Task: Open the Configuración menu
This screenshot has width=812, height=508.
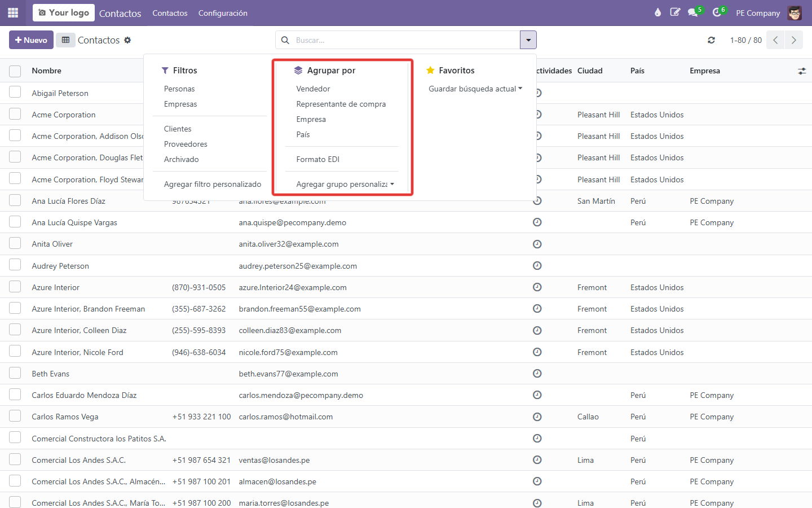Action: tap(223, 13)
